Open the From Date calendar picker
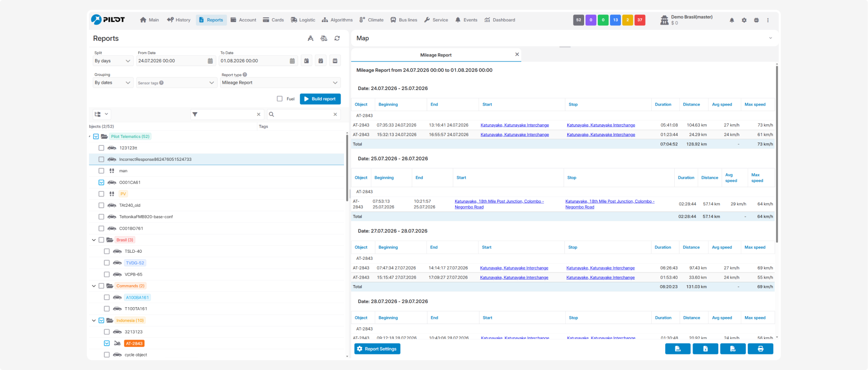868x370 pixels. click(x=210, y=61)
